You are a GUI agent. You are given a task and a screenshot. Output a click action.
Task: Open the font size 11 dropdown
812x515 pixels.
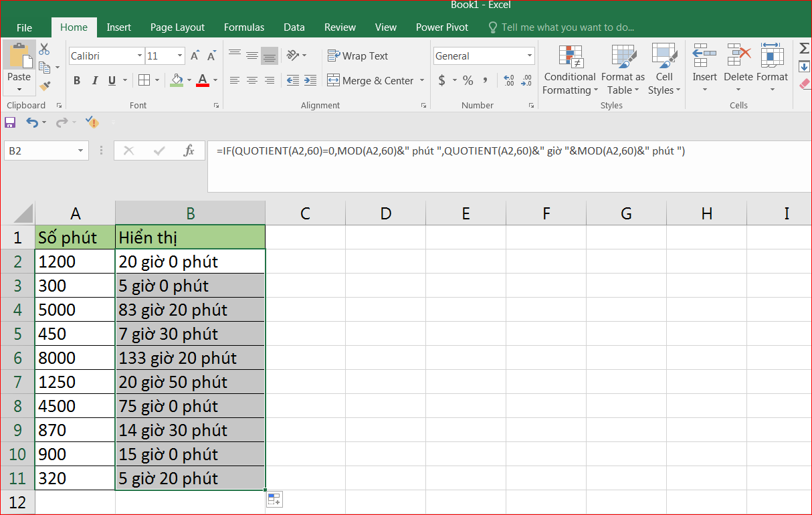tap(181, 56)
